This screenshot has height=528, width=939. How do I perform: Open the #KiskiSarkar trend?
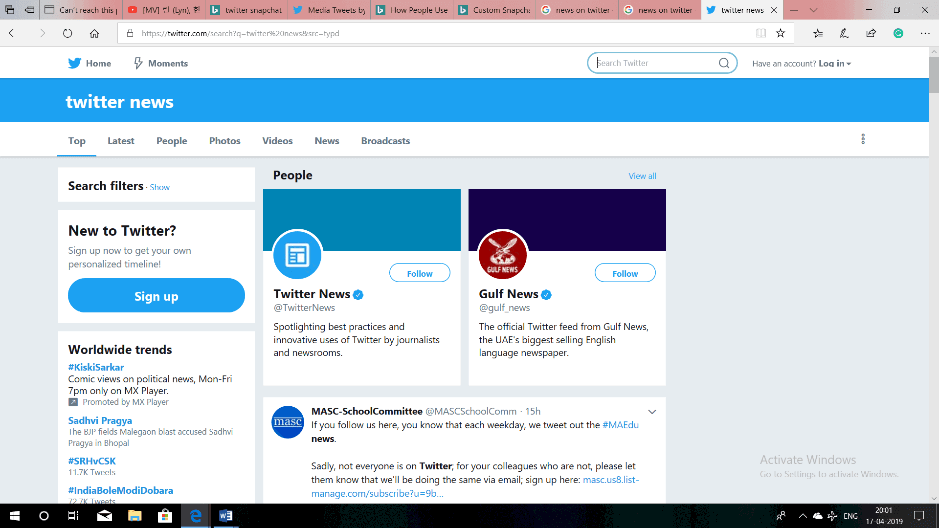[96, 367]
